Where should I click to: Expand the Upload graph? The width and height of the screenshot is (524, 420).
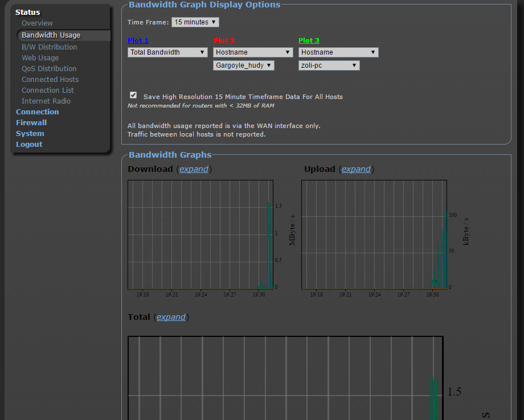(356, 169)
